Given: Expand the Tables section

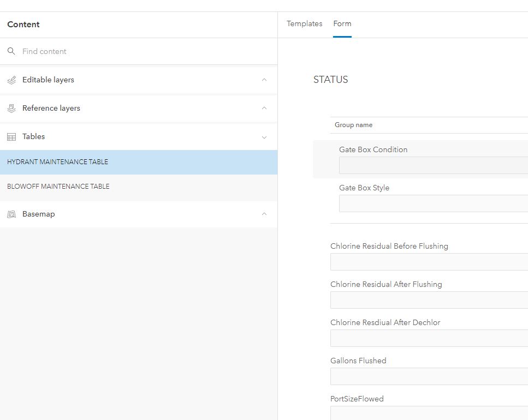Looking at the screenshot, I should (x=264, y=136).
